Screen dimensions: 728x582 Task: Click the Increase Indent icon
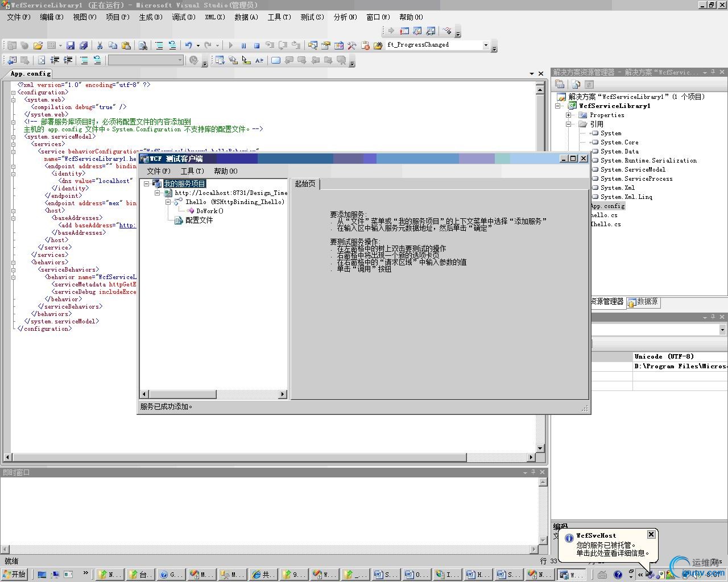point(68,60)
